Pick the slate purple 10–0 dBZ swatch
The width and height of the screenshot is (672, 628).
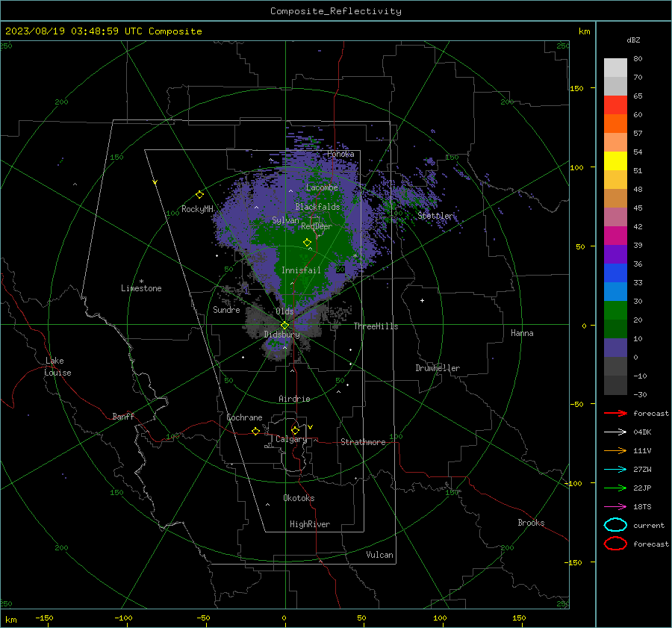tap(615, 348)
